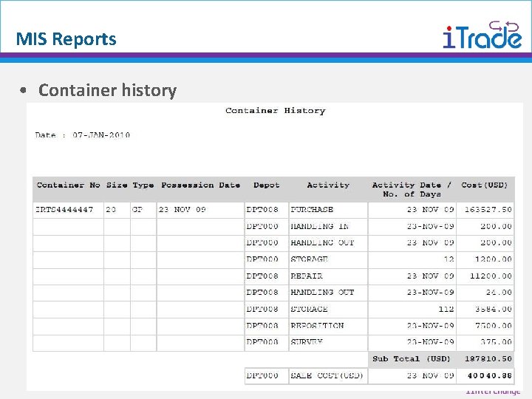
Task: Click the iTrade logo
Action: pos(482,35)
